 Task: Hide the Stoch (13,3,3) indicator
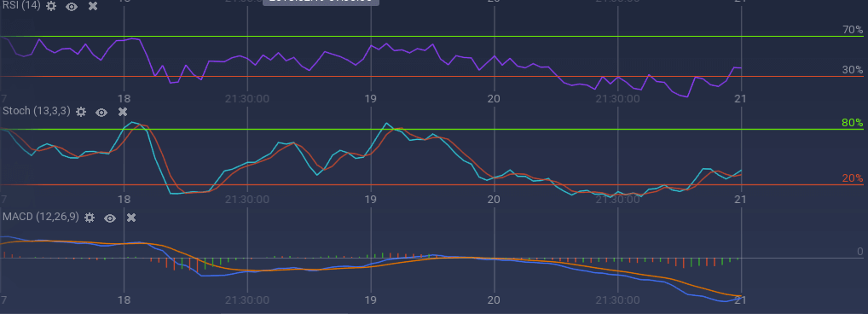click(101, 113)
